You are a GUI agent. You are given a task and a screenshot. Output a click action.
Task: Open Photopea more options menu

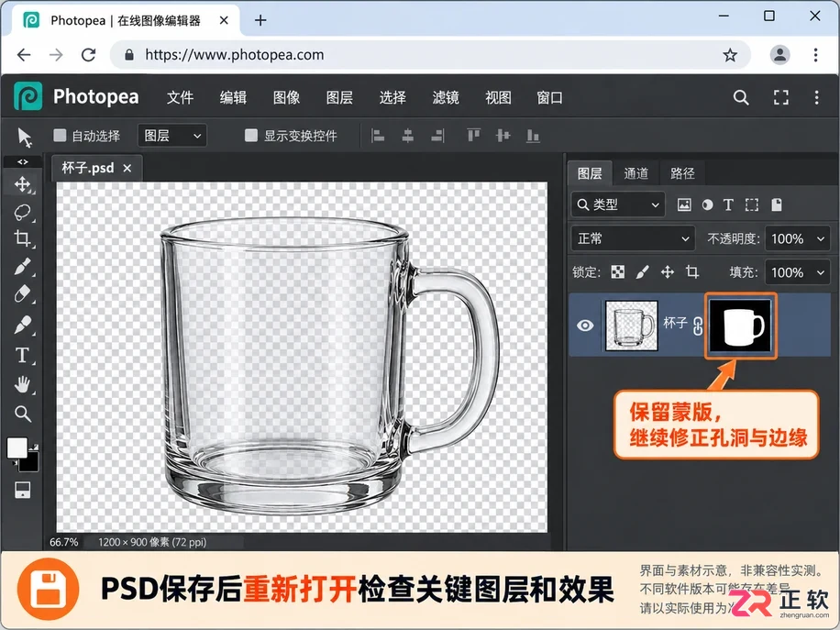pyautogui.click(x=816, y=97)
